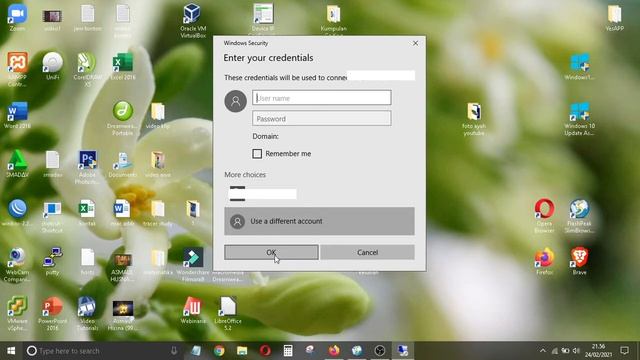Select the winbox desktop shortcut
Image resolution: width=640 pixels, height=360 pixels.
click(17, 213)
